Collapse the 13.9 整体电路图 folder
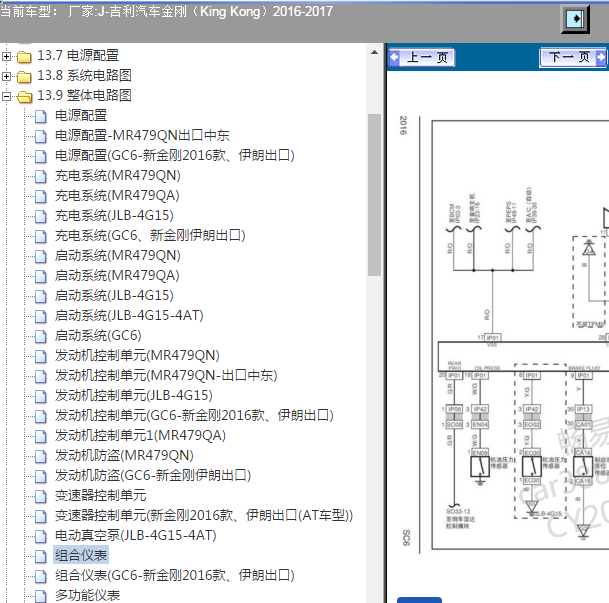The width and height of the screenshot is (609, 603). 6,96
